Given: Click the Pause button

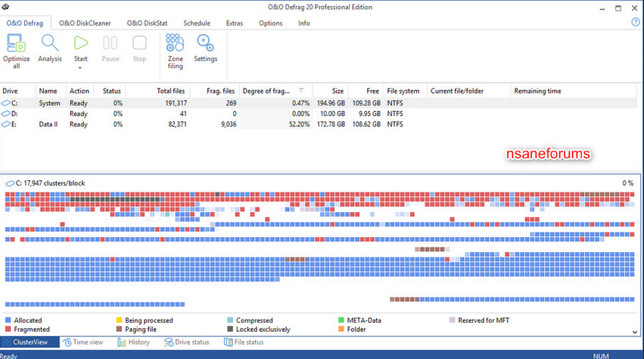Looking at the screenshot, I should click(110, 48).
